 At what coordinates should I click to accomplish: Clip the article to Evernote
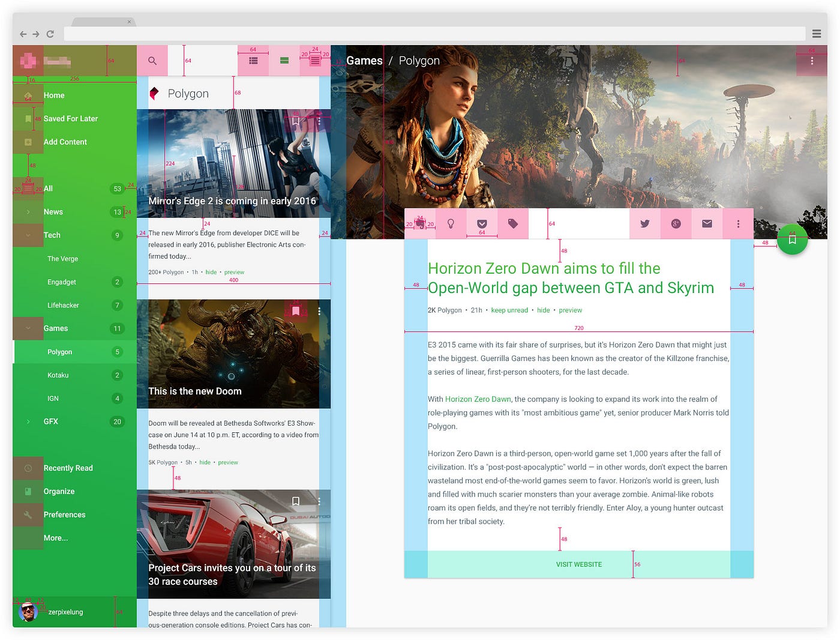coord(420,223)
